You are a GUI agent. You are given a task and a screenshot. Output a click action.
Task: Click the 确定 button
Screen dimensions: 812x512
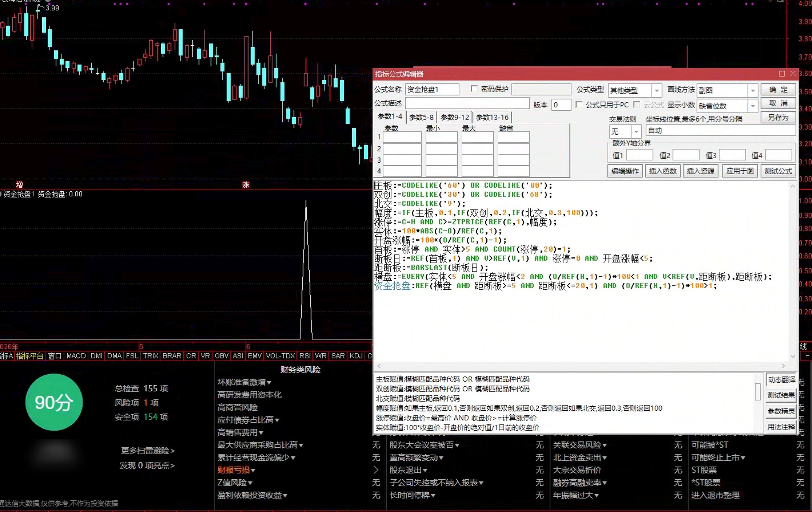pos(778,90)
